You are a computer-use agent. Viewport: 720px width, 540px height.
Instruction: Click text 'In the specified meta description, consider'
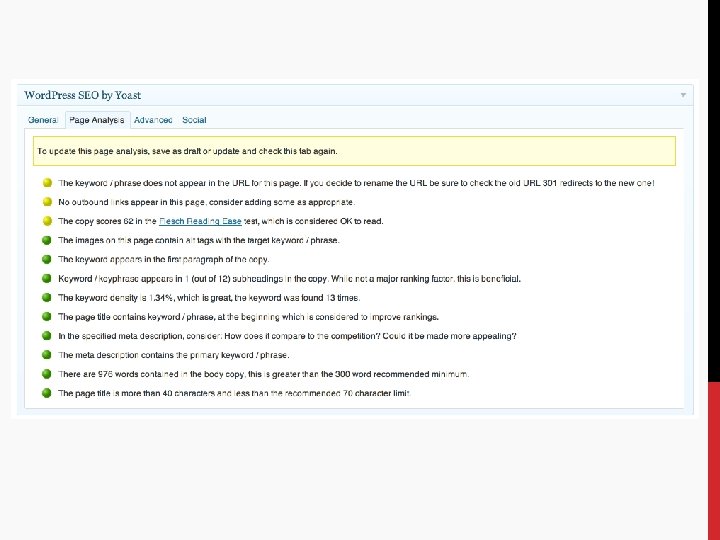tap(140, 336)
